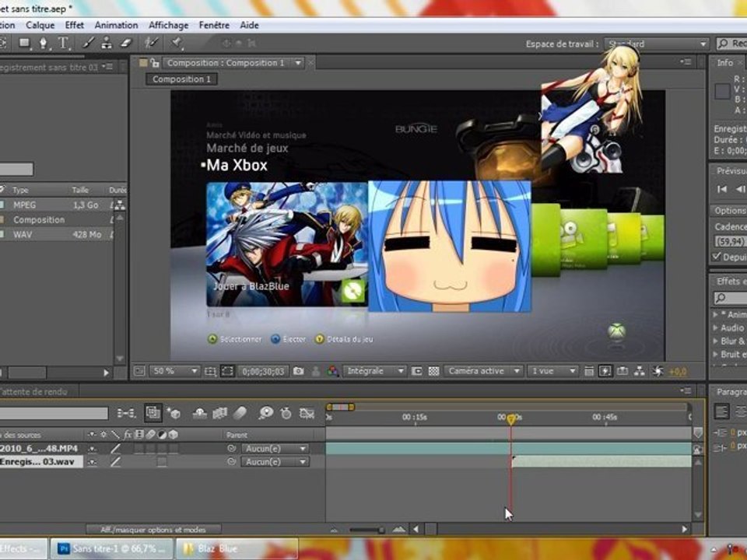The height and width of the screenshot is (560, 747).
Task: Click the zoom in mountains icon below the timeline
Action: (398, 529)
